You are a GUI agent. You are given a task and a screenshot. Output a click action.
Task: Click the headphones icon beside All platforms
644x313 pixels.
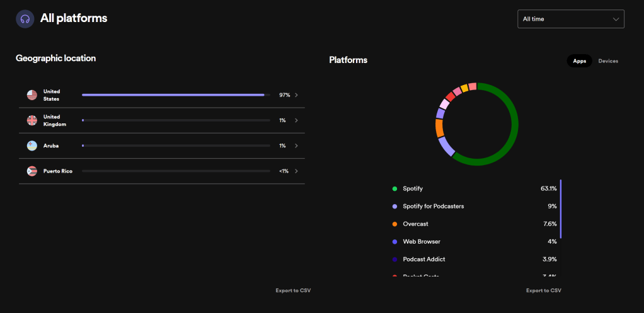click(25, 19)
